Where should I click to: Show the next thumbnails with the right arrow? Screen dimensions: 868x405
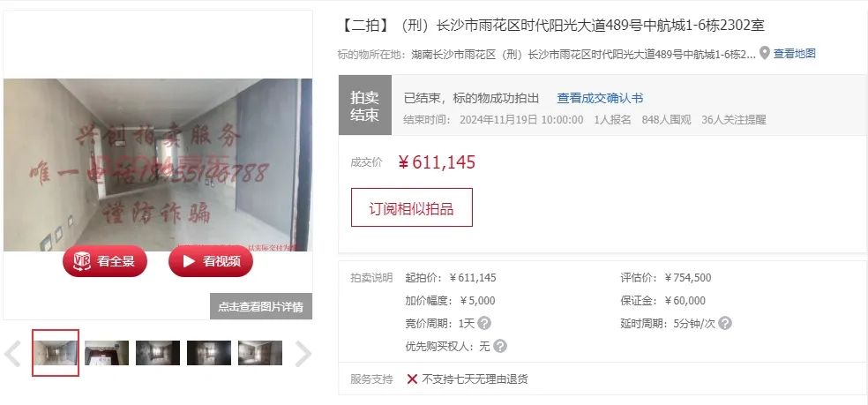point(303,354)
